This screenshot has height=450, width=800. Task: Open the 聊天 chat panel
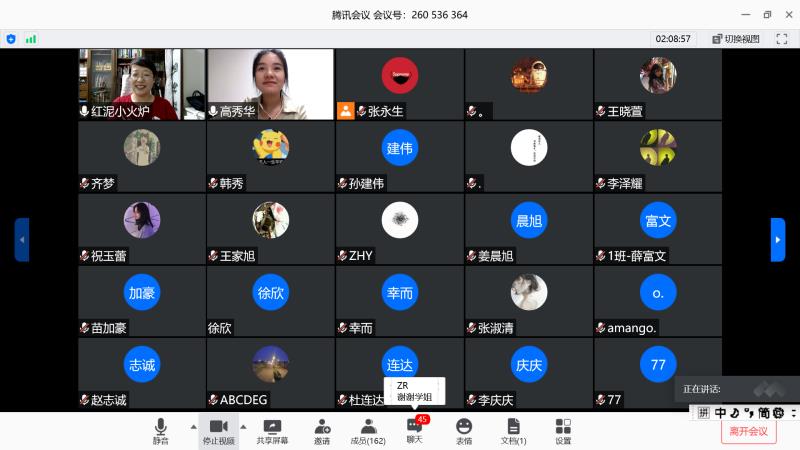click(414, 431)
